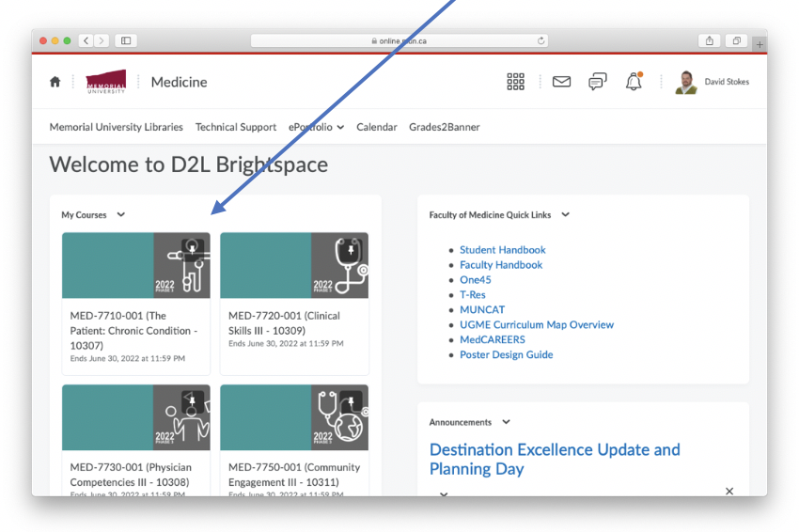This screenshot has height=532, width=799.
Task: Click the Safari address bar field
Action: [x=399, y=40]
